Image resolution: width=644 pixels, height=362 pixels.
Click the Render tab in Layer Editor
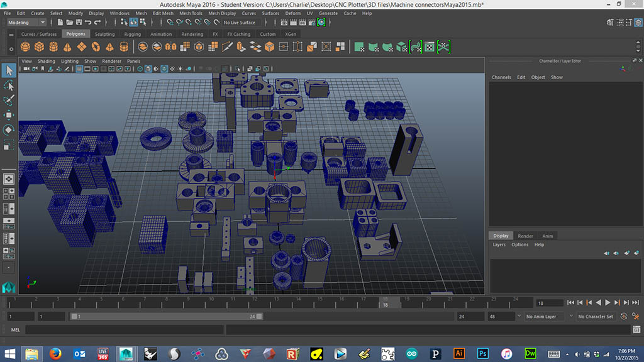click(525, 236)
